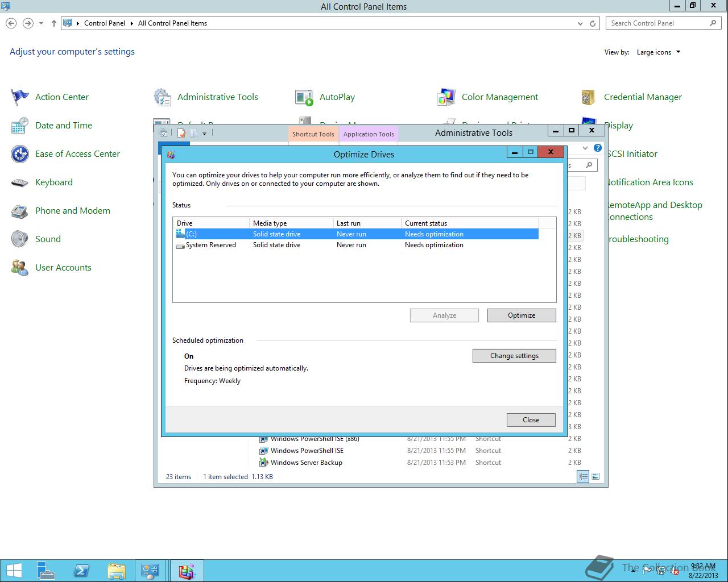728x582 pixels.
Task: Open the recent locations dropdown arrow
Action: [x=41, y=23]
